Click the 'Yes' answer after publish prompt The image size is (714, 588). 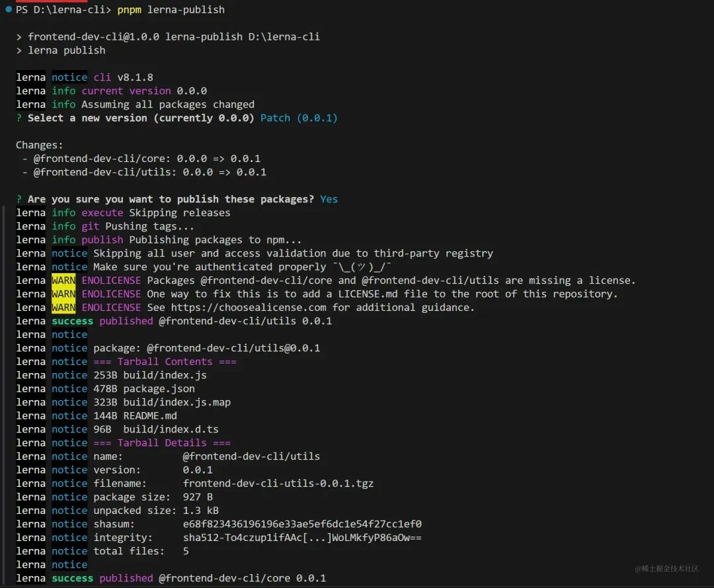click(x=329, y=199)
